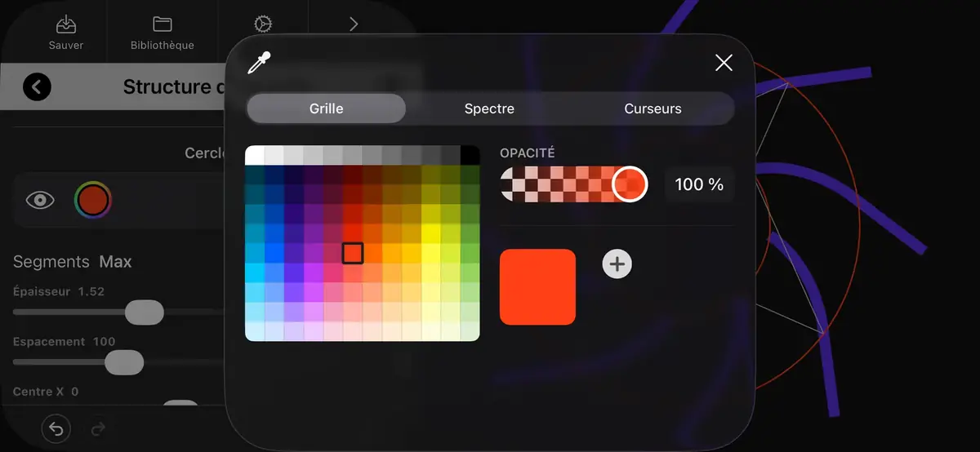This screenshot has height=452, width=980.
Task: Redo the last action
Action: 99,428
